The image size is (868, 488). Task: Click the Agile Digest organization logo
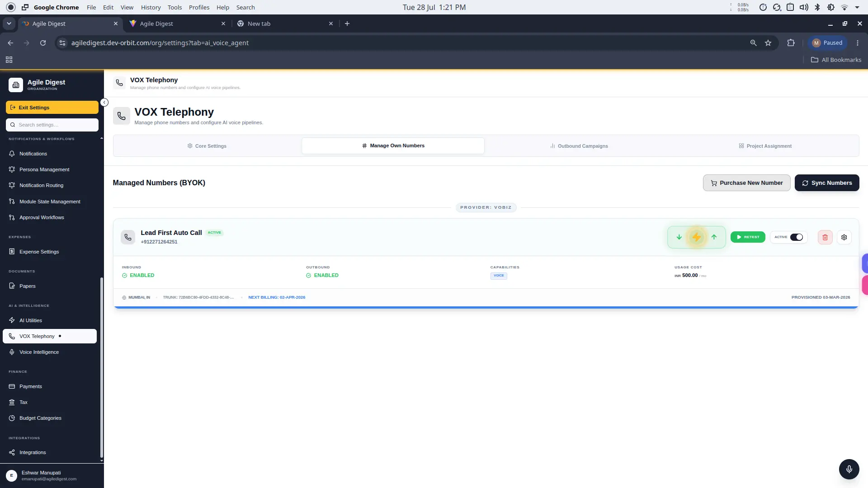(16, 84)
